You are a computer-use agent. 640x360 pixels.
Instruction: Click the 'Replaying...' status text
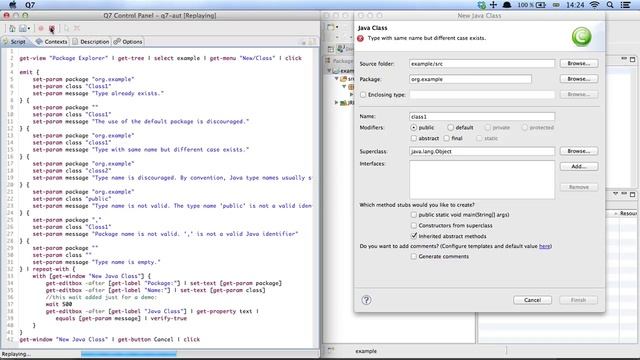click(16, 354)
